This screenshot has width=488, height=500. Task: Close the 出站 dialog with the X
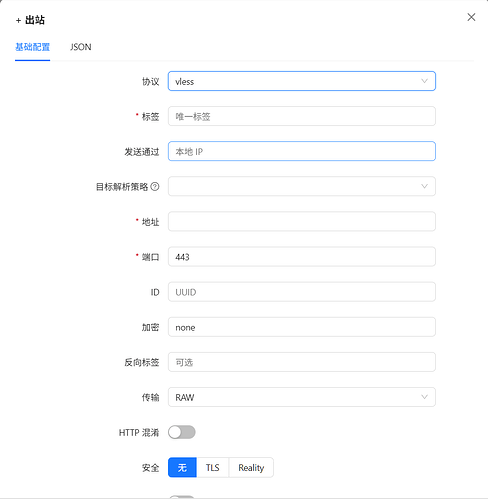(x=471, y=17)
